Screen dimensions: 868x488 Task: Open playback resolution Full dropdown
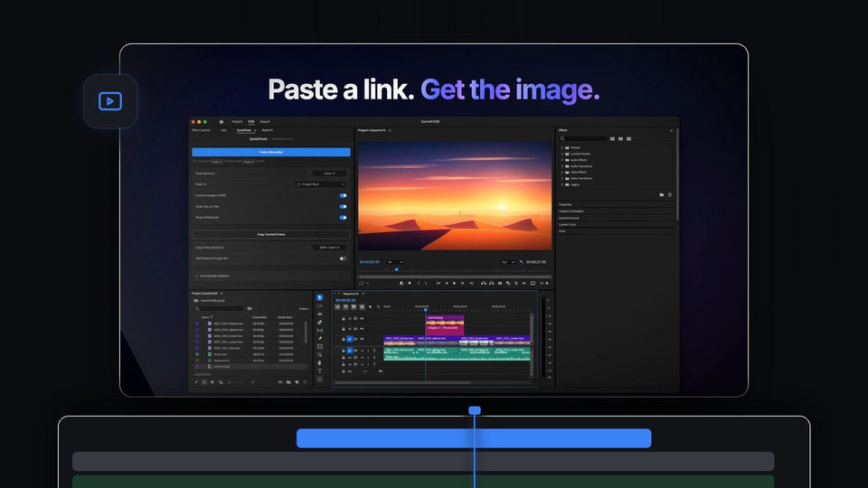(x=507, y=262)
